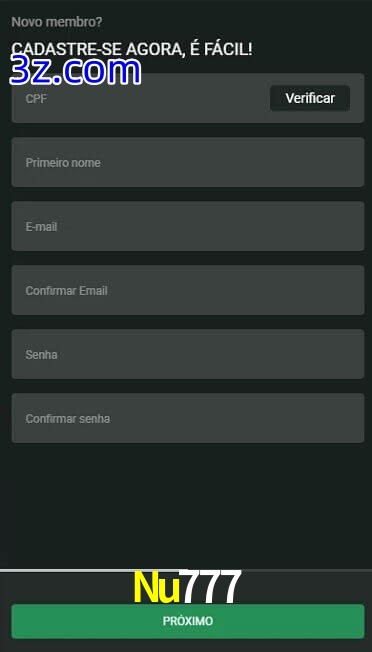Click the filled portion of progress bar
The image size is (372, 652).
pyautogui.click(x=91, y=570)
